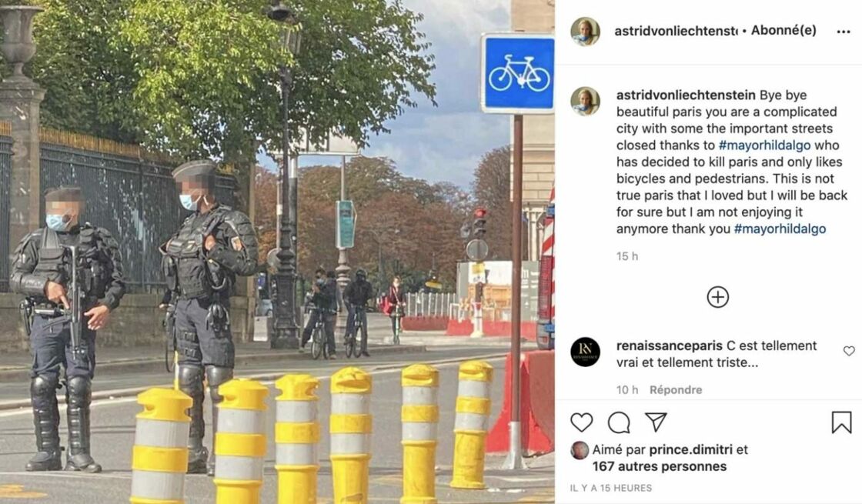This screenshot has width=862, height=504.
Task: Like the renaissanceparis comment
Action: [x=849, y=351]
